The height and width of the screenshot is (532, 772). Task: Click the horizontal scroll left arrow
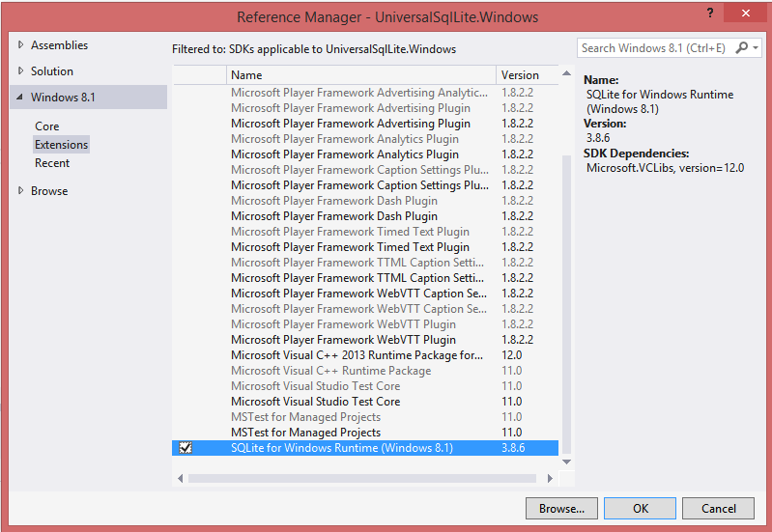pyautogui.click(x=181, y=478)
